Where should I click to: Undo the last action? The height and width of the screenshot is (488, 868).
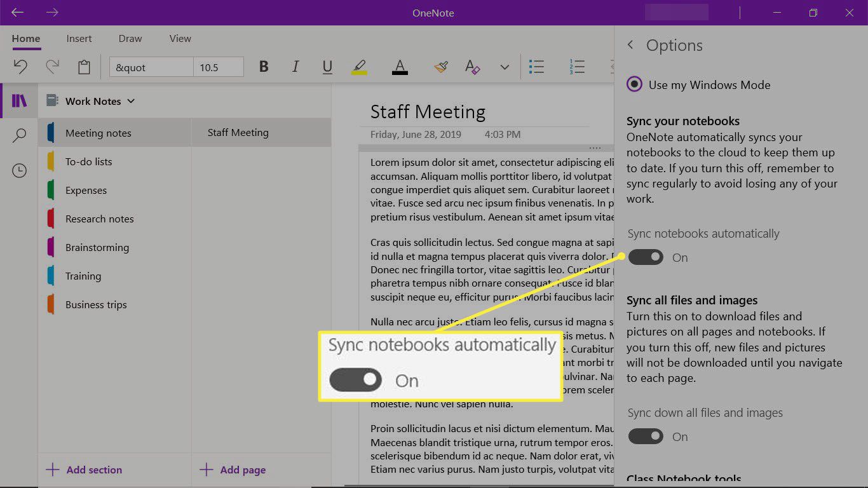click(20, 67)
